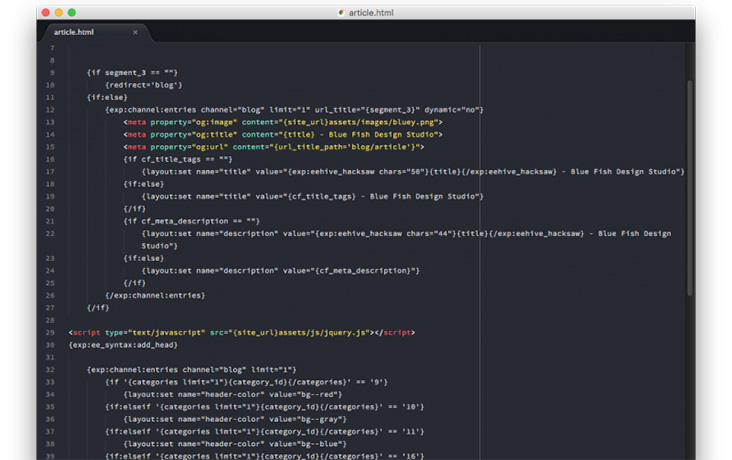Click the value="bg--gray" layout:set line
Viewport: 732px width, 460px height.
235,419
